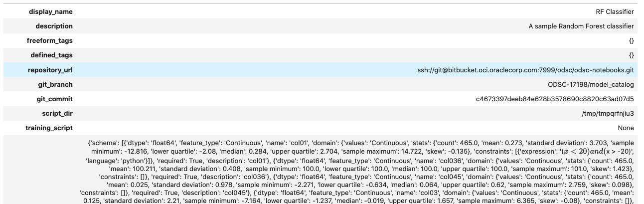
Task: Click the 'None' training_script value
Action: point(626,128)
